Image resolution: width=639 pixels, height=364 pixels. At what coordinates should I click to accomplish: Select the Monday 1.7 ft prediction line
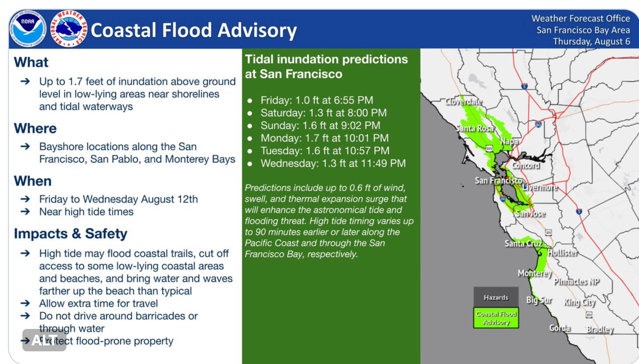tap(325, 138)
